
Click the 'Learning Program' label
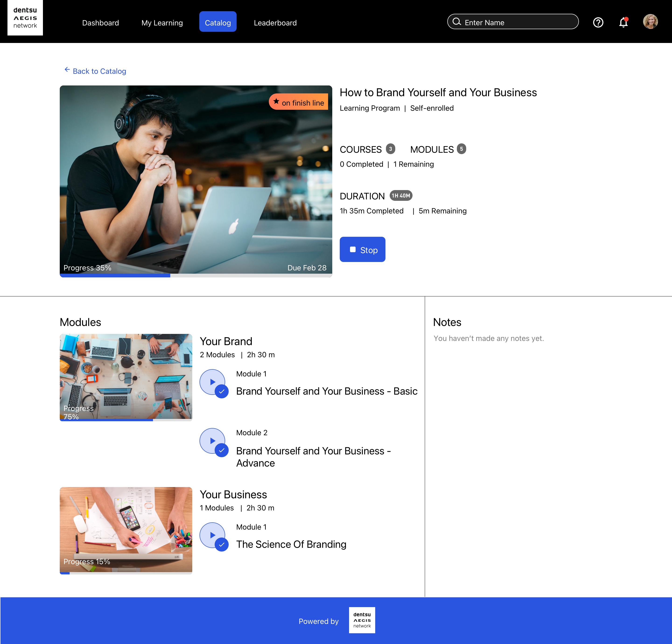(370, 108)
